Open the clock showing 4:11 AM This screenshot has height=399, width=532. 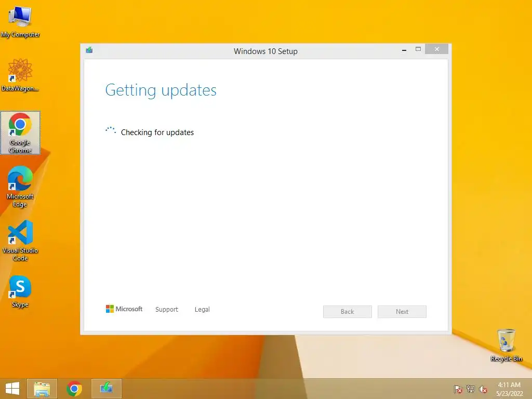pyautogui.click(x=509, y=389)
